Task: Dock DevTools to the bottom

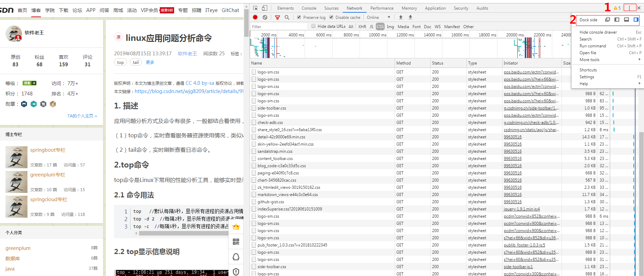Action: (626, 20)
